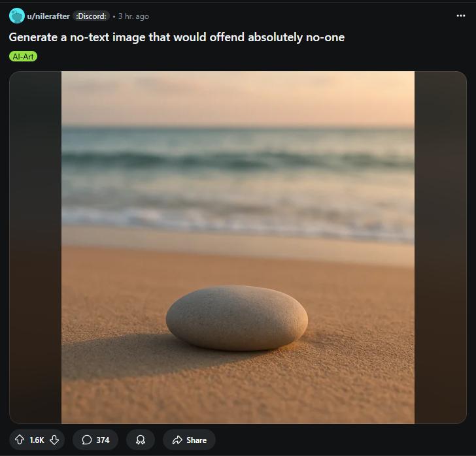Image resolution: width=476 pixels, height=456 pixels.
Task: Open the u/nilerafter avatar picture
Action: (x=17, y=16)
